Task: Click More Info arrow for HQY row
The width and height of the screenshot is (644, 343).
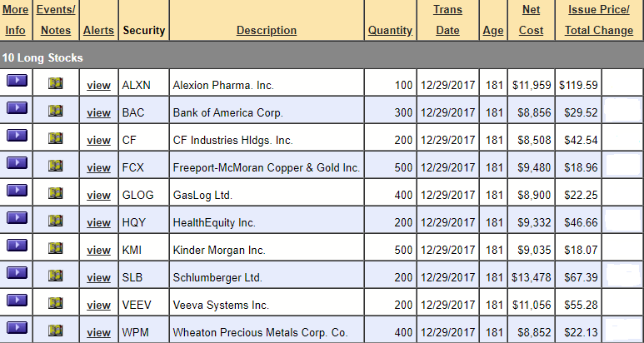Action: click(17, 218)
